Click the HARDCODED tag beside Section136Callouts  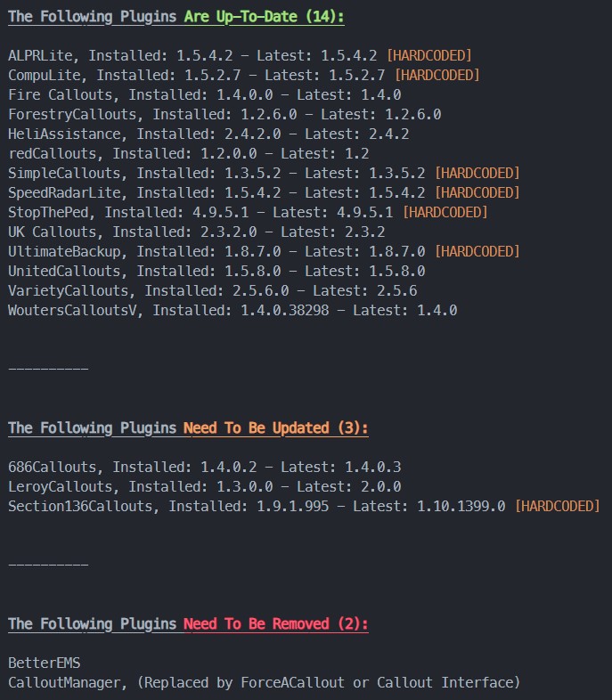click(558, 506)
